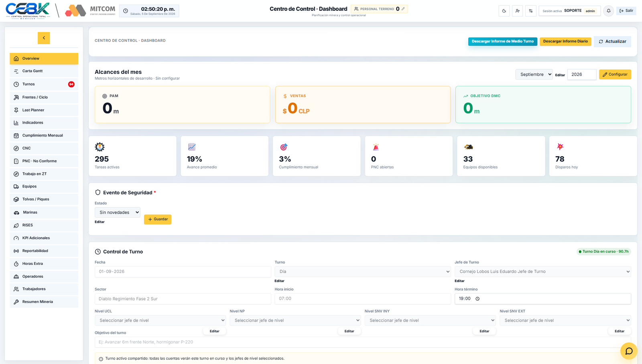The width and height of the screenshot is (642, 364).
Task: Open the Nivel NP jefe dropdown
Action: pos(295,320)
